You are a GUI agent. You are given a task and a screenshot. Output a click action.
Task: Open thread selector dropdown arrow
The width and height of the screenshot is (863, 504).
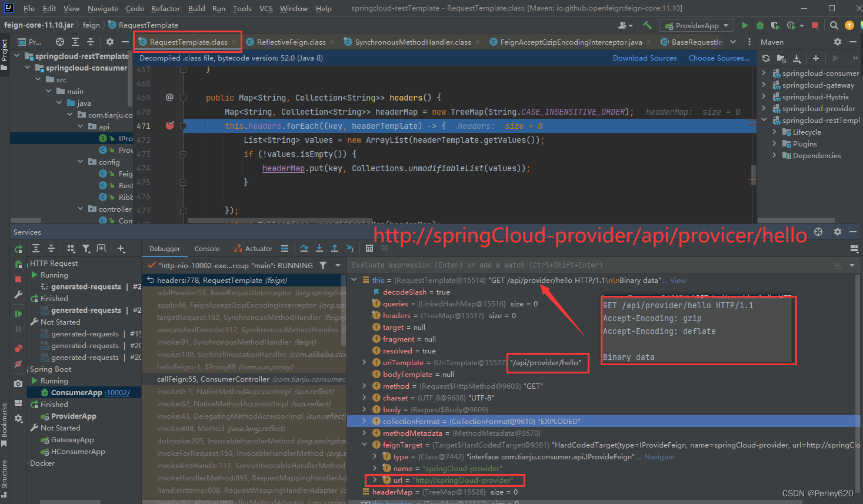[x=338, y=265]
